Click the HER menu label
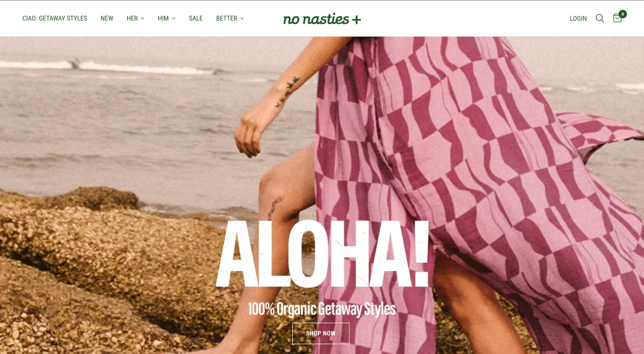 pos(132,18)
